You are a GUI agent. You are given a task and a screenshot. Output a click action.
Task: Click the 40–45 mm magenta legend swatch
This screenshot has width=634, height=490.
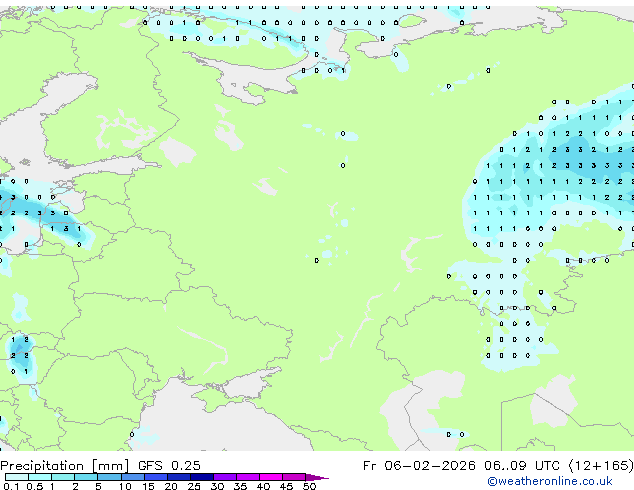271,477
